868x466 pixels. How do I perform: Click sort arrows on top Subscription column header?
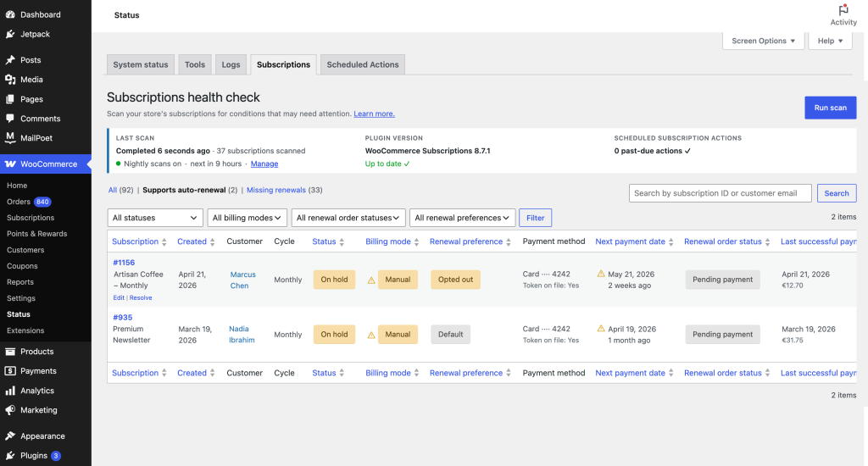(x=164, y=241)
